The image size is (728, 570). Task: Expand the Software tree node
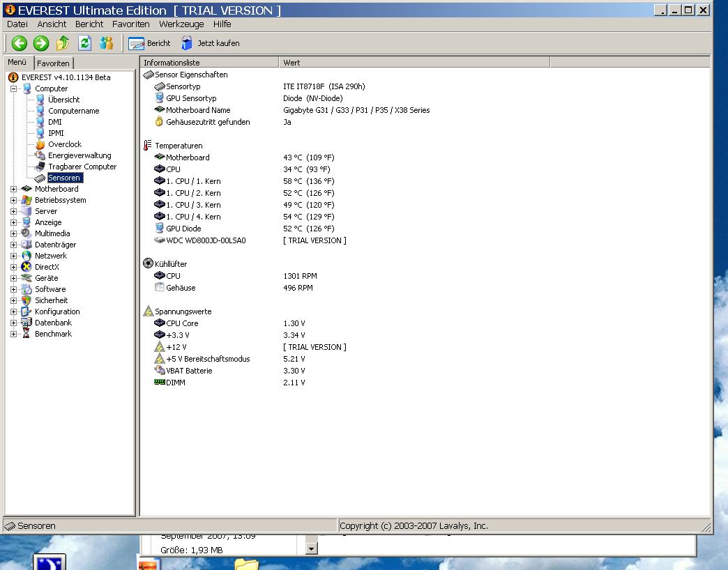point(13,289)
